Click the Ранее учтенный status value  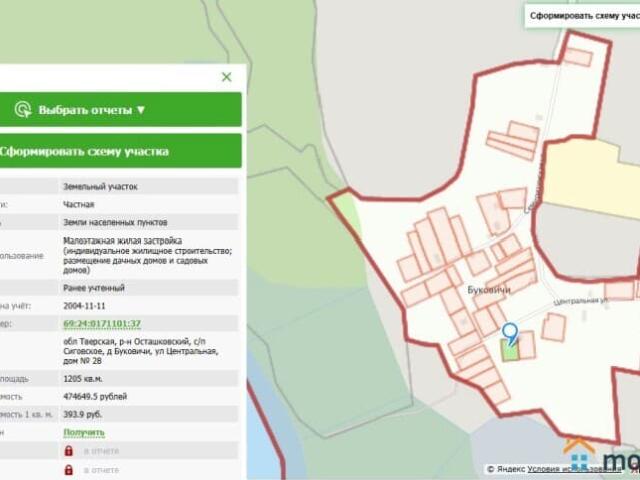click(x=94, y=288)
